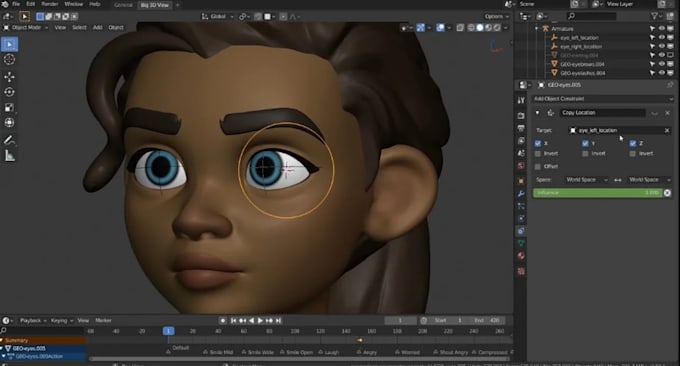Viewport: 680px width, 366px height.
Task: Select the Annotate tool
Action: (x=10, y=140)
